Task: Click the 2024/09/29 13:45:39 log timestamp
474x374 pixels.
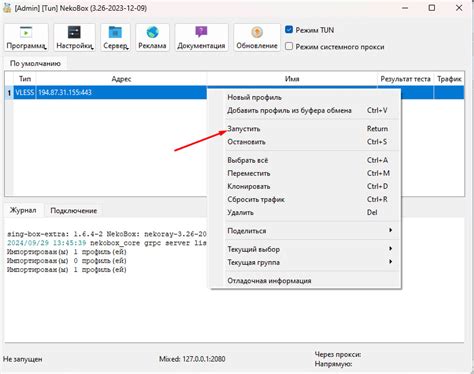Action: [47, 243]
